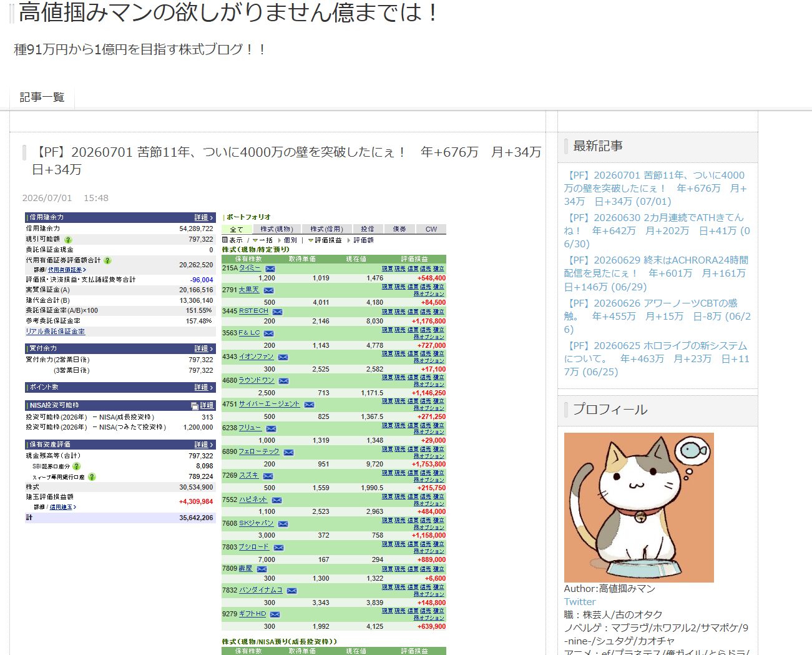Open 詳細 link in NISA投資可能枠 header
812x655 pixels.
207,405
